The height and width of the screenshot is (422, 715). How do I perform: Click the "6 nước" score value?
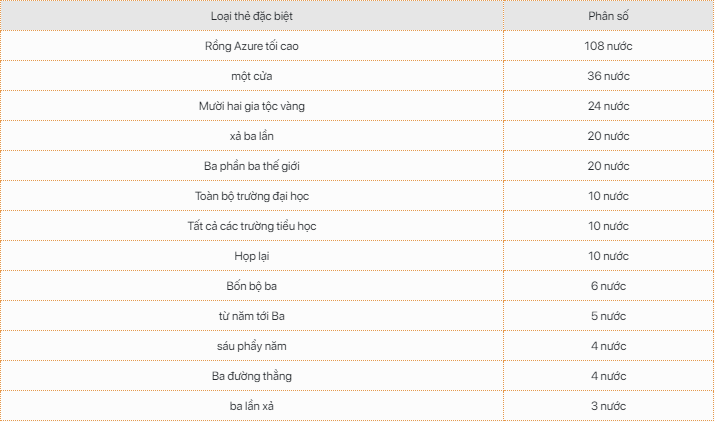(608, 286)
